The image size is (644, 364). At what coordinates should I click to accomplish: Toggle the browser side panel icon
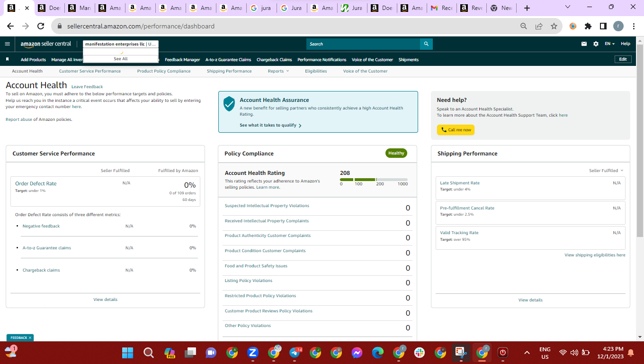pyautogui.click(x=603, y=26)
